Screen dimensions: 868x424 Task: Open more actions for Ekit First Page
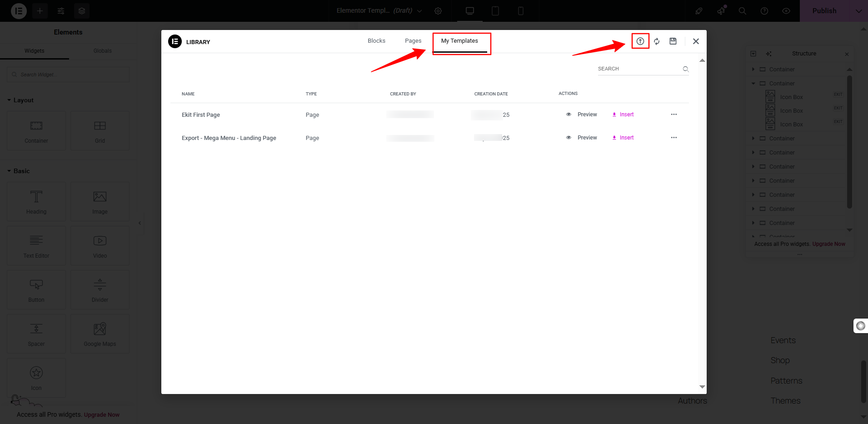[x=674, y=115]
